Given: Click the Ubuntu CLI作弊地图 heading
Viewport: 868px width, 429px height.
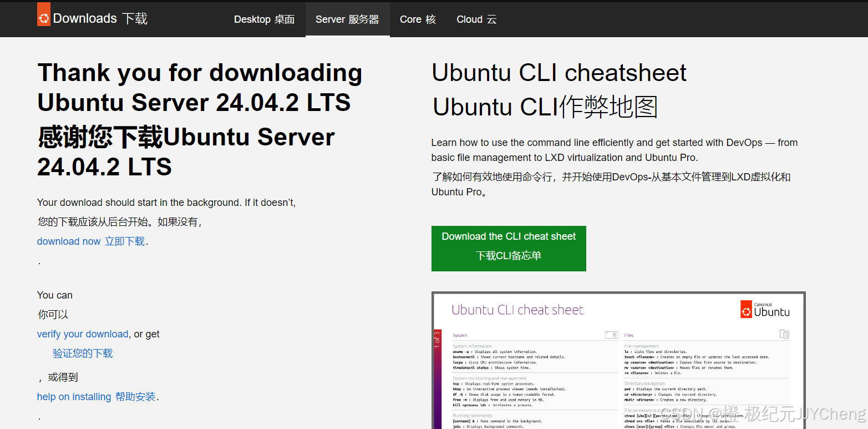Looking at the screenshot, I should (x=545, y=107).
